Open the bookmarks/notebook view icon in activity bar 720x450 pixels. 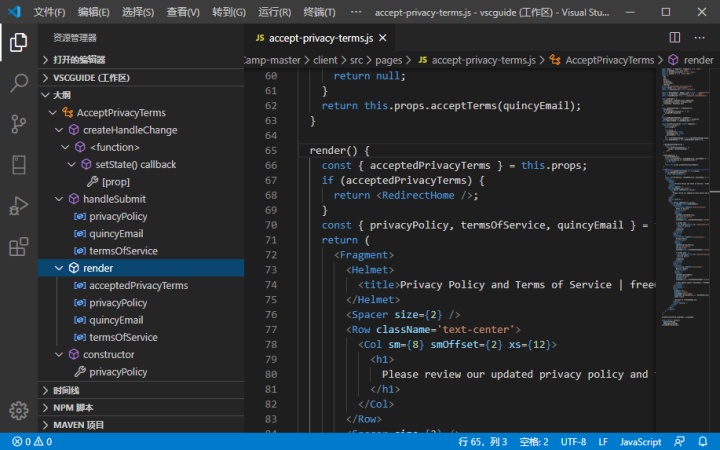18,165
